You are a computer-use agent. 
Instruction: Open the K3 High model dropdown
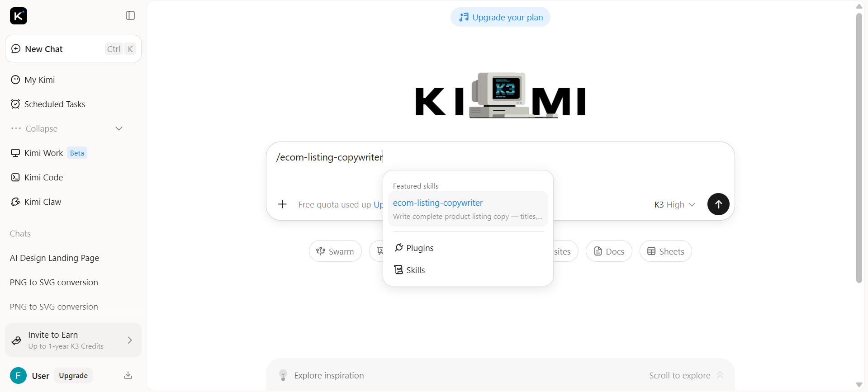tap(674, 204)
